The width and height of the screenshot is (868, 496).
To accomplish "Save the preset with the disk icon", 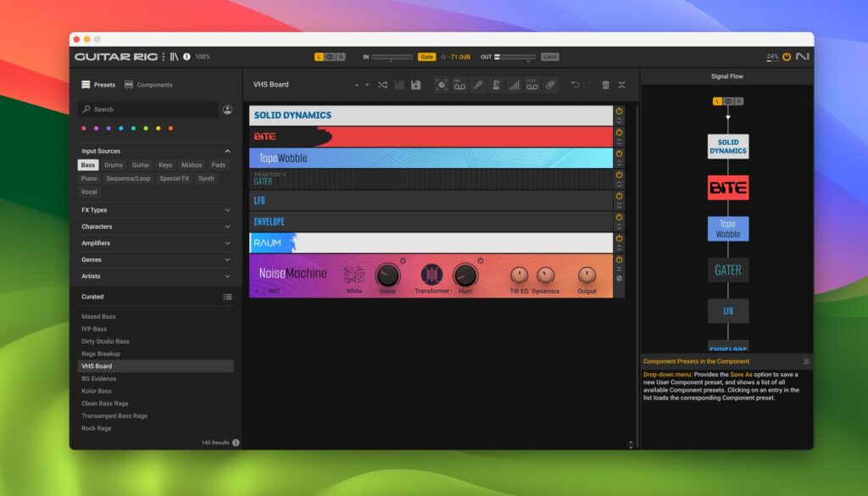I will pyautogui.click(x=416, y=85).
